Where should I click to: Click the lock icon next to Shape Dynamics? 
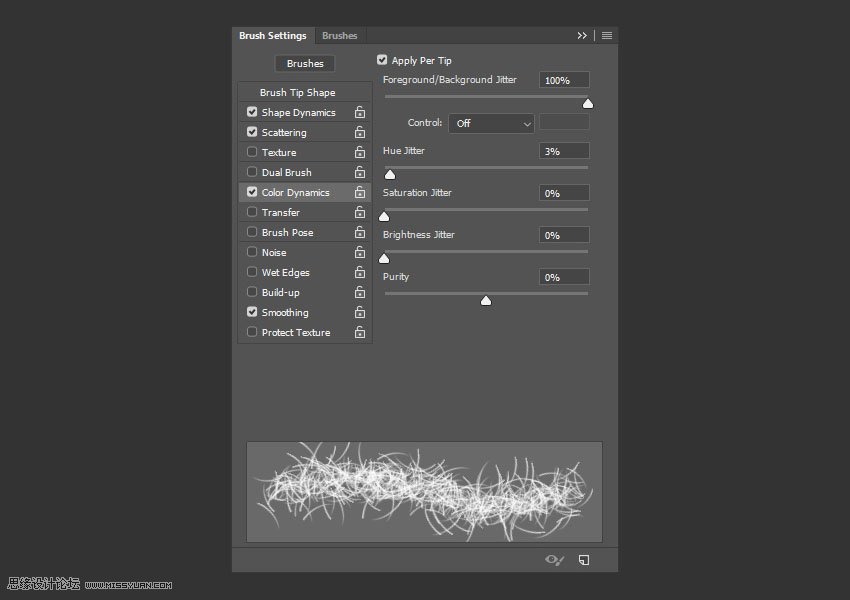click(359, 113)
